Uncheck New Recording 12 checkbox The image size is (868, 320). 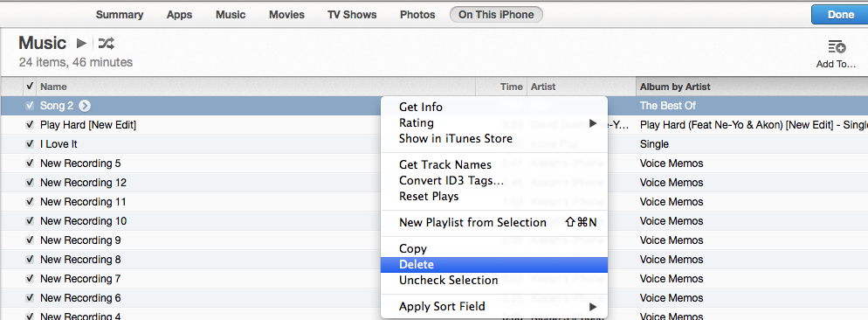pos(30,183)
